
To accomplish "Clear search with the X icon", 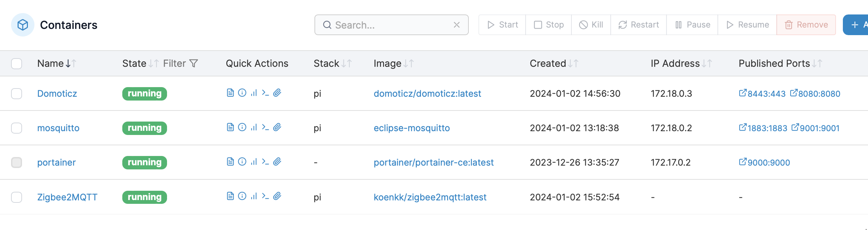I will 457,25.
